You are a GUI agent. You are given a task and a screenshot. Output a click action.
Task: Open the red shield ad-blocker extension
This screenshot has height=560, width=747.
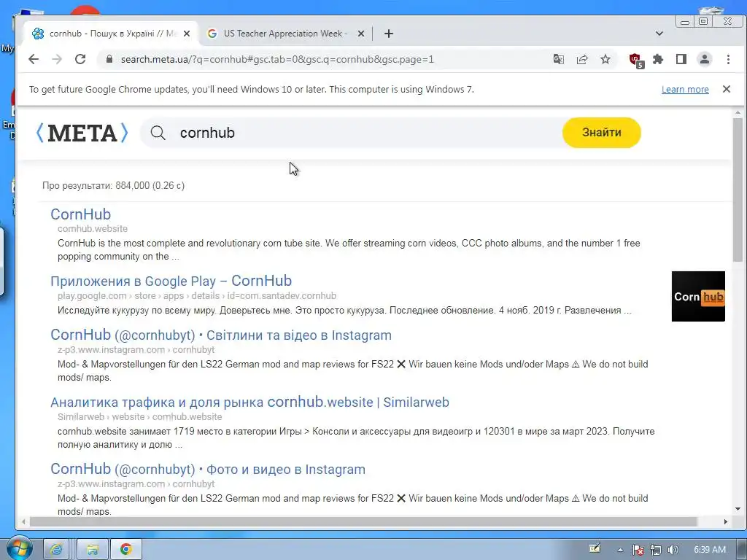click(636, 60)
